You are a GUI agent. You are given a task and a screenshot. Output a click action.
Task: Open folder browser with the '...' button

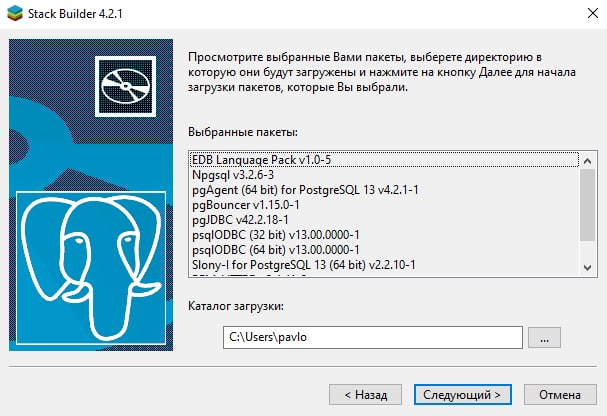pyautogui.click(x=544, y=337)
